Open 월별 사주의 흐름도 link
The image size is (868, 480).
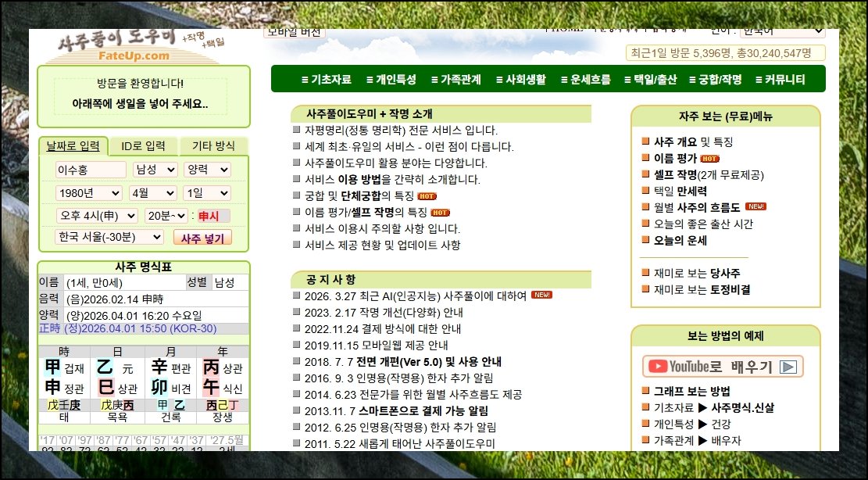(x=697, y=208)
